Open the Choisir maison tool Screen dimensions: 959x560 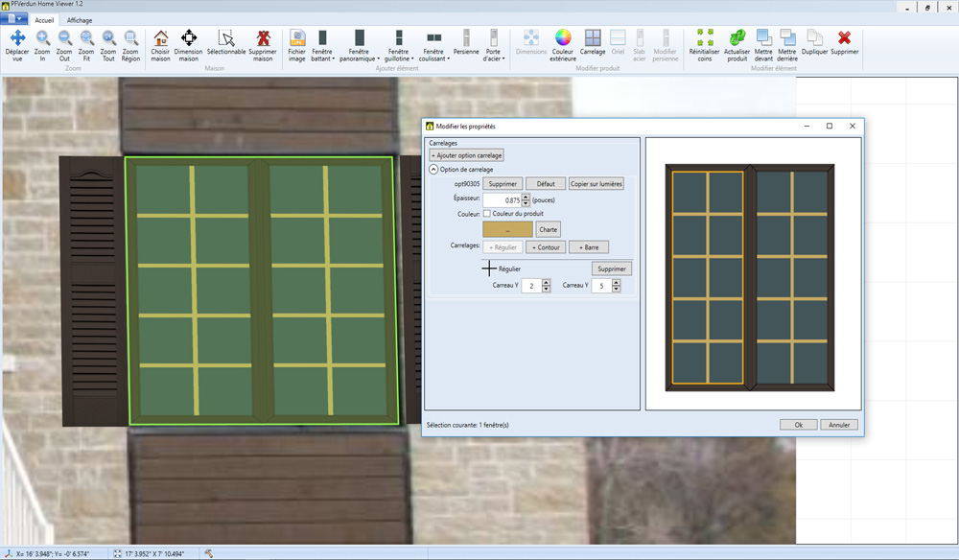(x=160, y=44)
